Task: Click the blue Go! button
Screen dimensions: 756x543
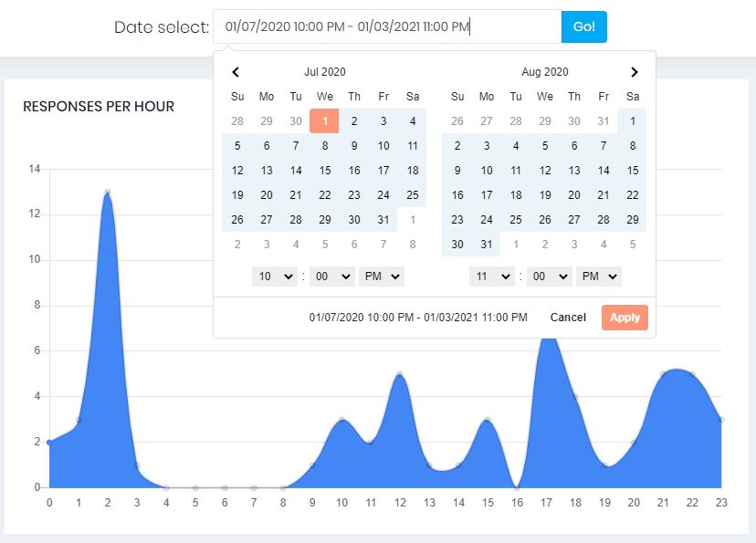Action: pos(583,27)
